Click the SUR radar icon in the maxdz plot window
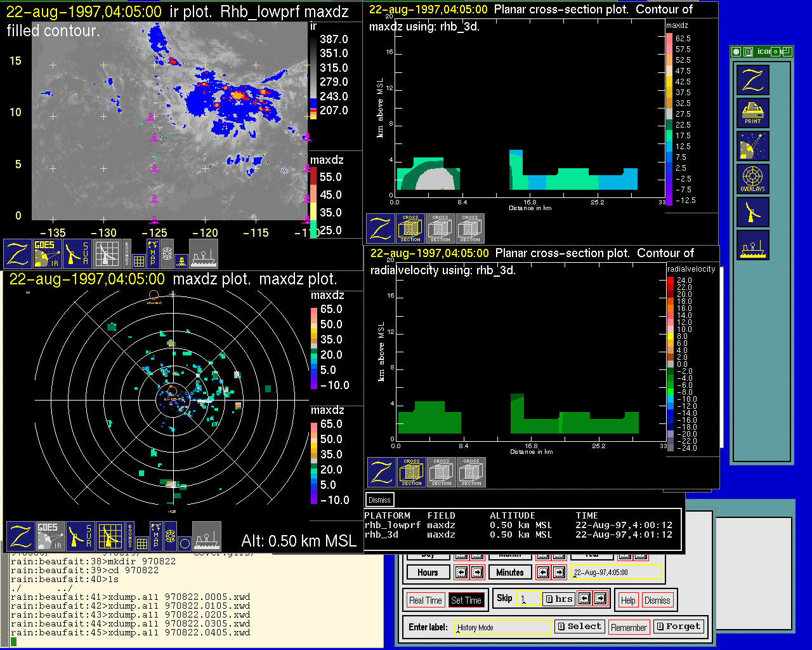The width and height of the screenshot is (812, 650). [80, 536]
